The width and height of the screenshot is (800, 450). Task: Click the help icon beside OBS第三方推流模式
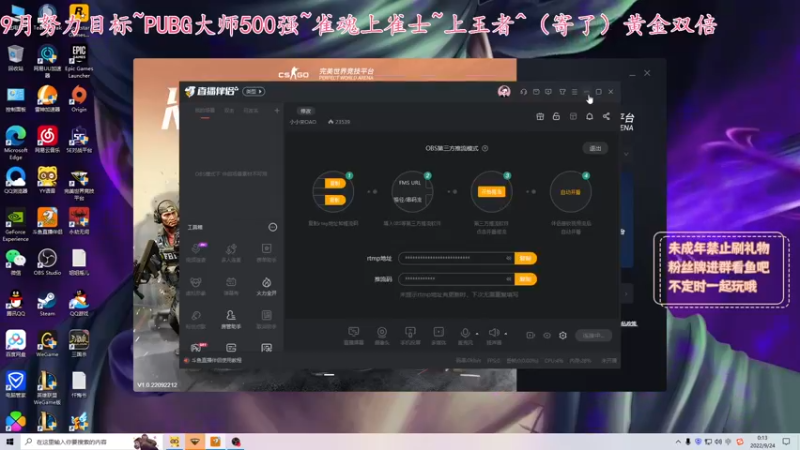click(485, 148)
